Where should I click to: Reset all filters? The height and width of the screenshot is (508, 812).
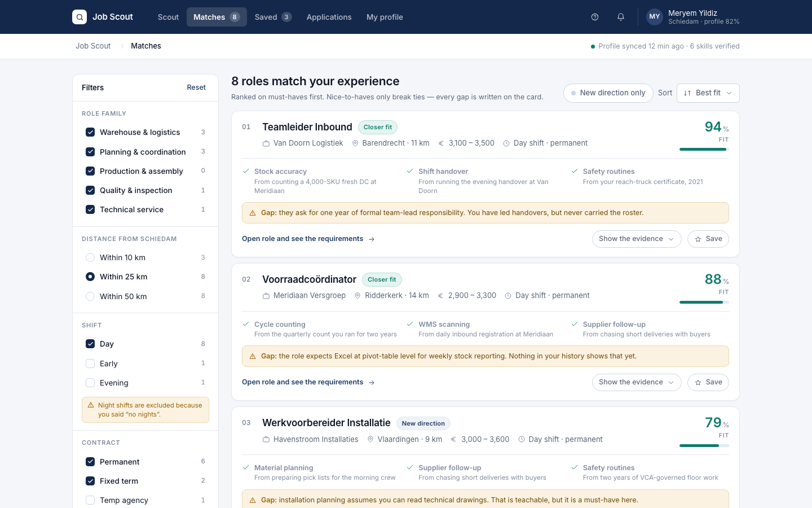click(196, 87)
